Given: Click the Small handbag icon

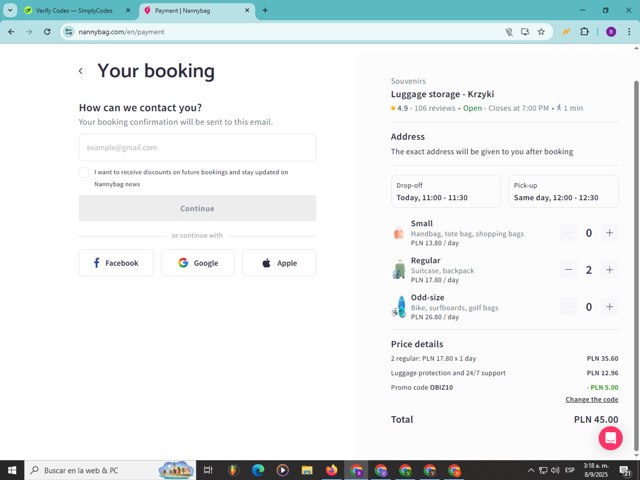Looking at the screenshot, I should 399,233.
